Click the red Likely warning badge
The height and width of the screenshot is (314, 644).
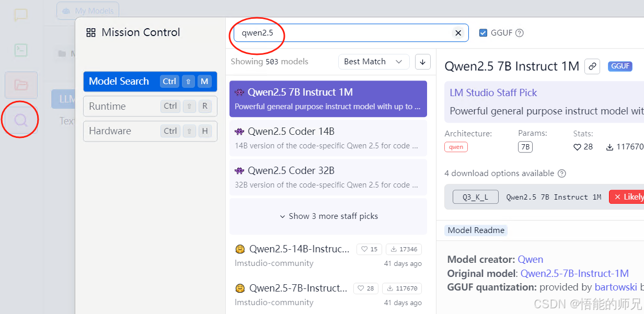627,197
